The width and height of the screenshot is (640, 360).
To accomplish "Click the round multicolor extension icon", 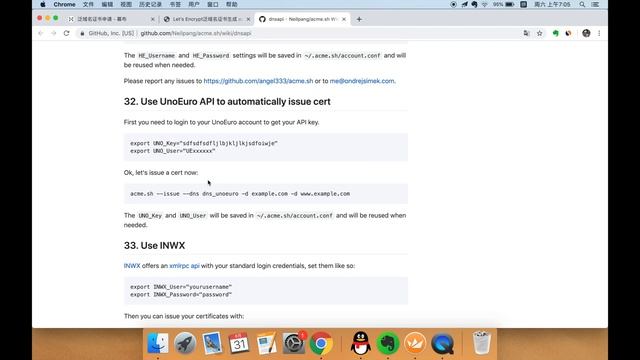I will point(569,33).
